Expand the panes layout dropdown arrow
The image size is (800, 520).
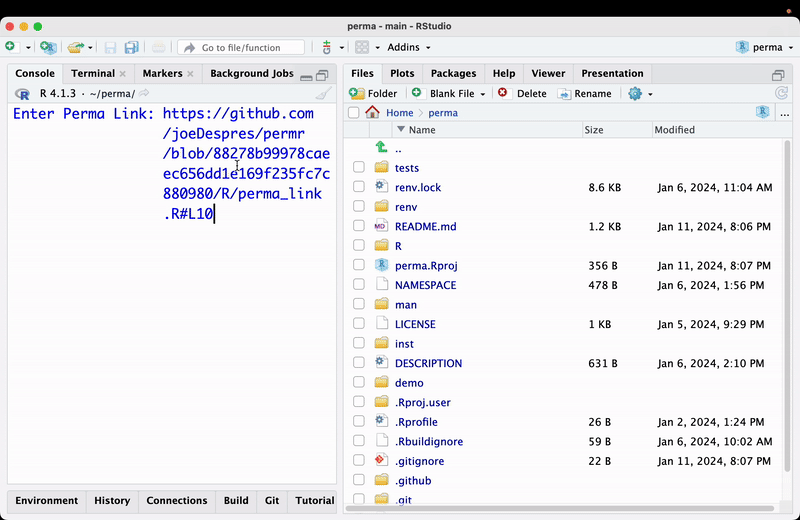[378, 47]
